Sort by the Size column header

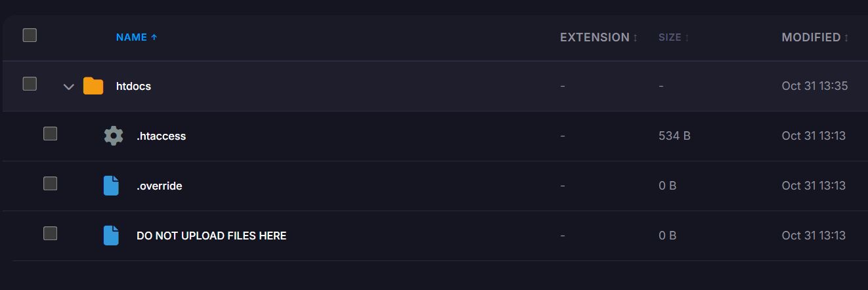pyautogui.click(x=670, y=37)
